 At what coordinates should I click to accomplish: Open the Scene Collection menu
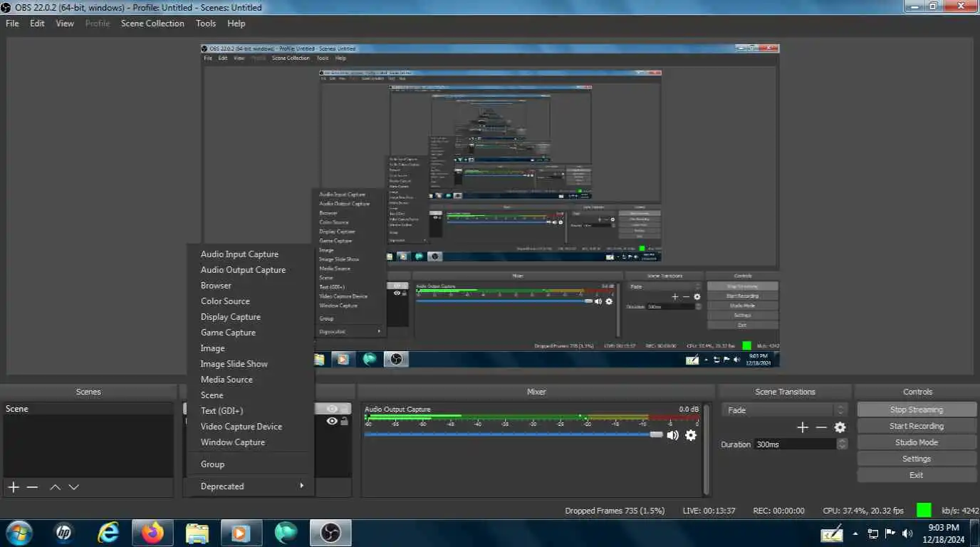(152, 24)
